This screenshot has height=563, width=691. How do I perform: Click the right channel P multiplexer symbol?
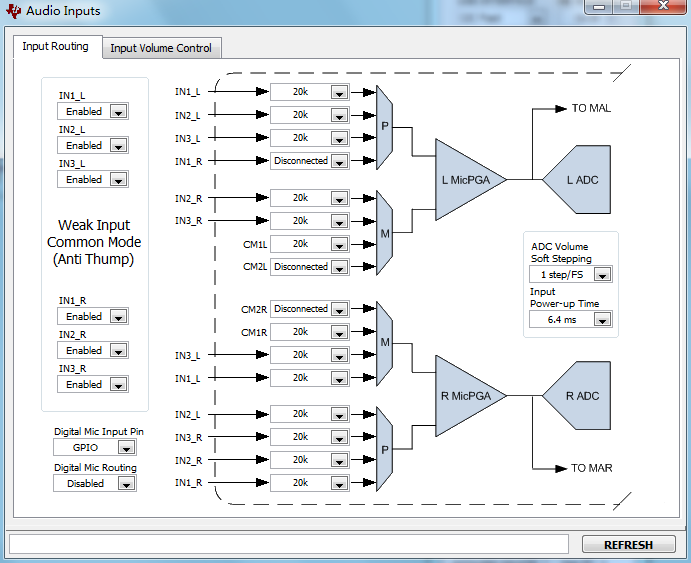click(384, 449)
